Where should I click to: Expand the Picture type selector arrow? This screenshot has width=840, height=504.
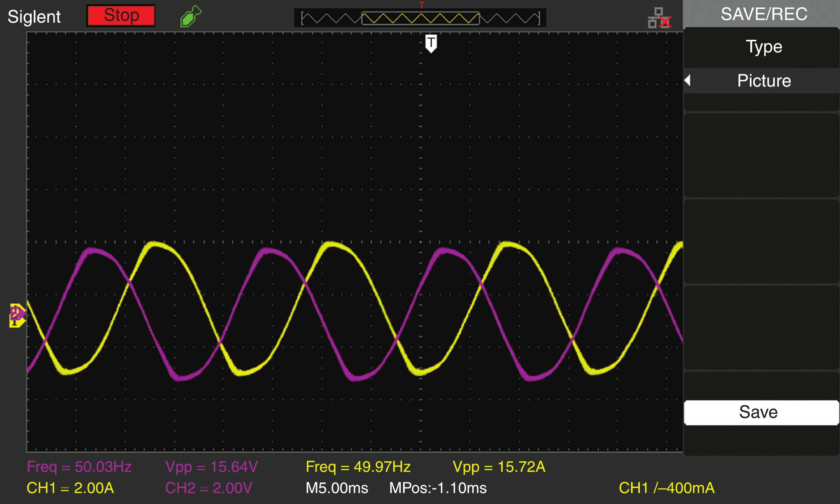(x=687, y=81)
